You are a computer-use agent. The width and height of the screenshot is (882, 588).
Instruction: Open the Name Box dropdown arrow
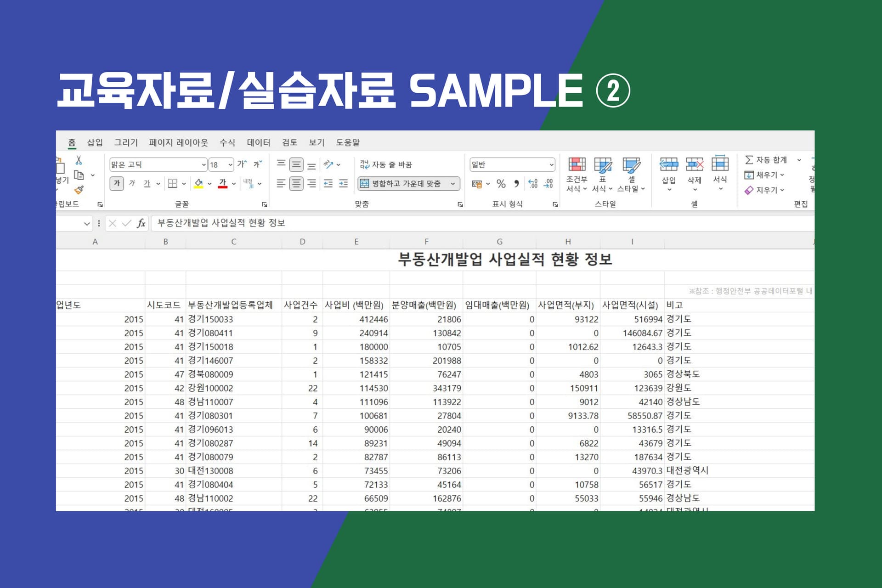(87, 224)
